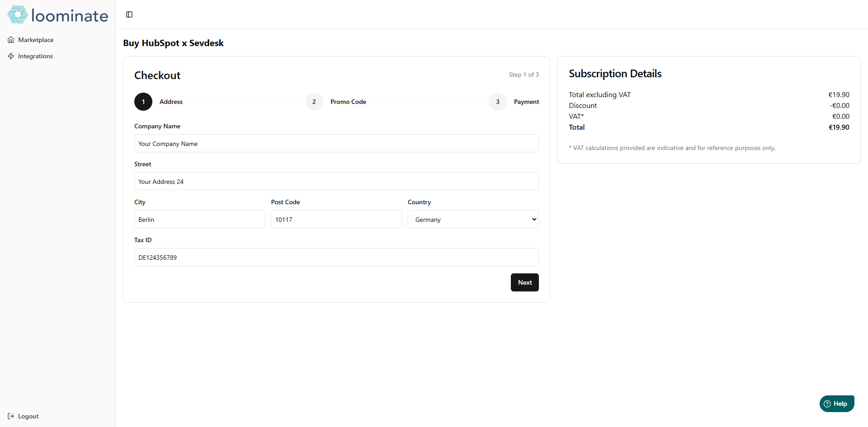Select step 3 Payment circle

click(x=498, y=102)
